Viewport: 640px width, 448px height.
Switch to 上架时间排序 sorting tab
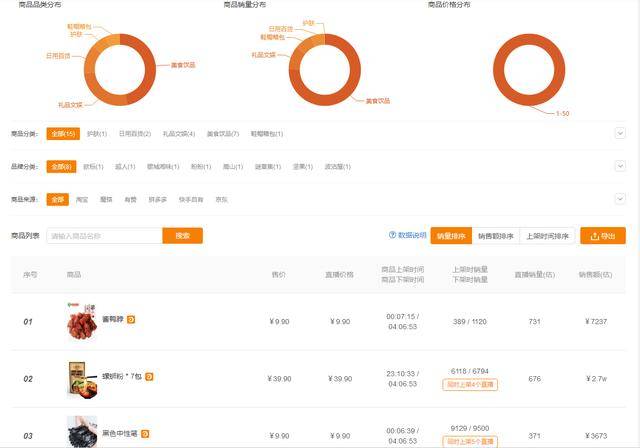[547, 236]
